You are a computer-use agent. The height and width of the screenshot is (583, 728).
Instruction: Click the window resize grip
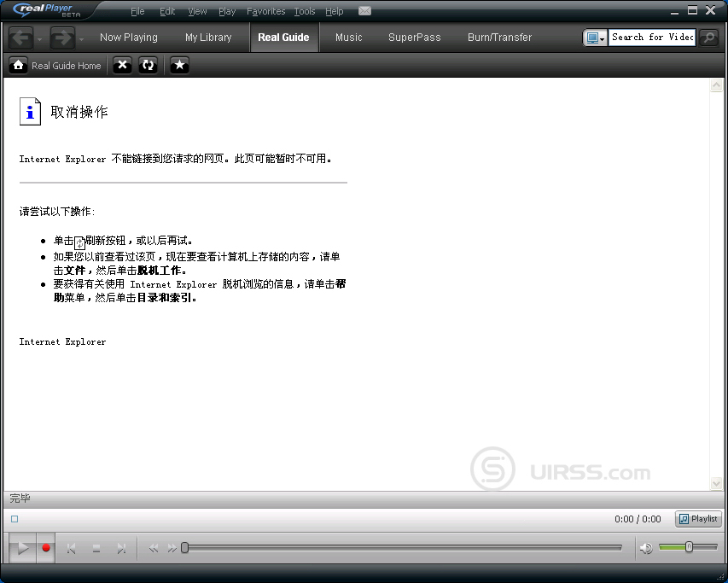(x=720, y=576)
